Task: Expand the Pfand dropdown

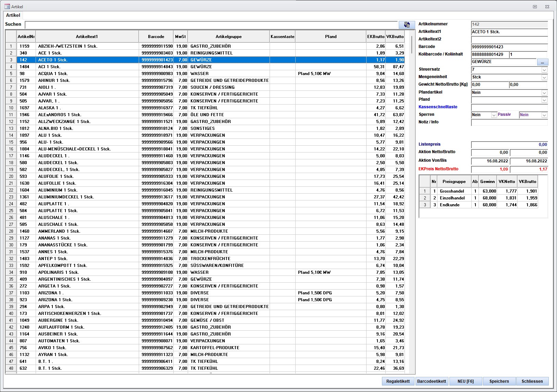Action: click(x=544, y=100)
